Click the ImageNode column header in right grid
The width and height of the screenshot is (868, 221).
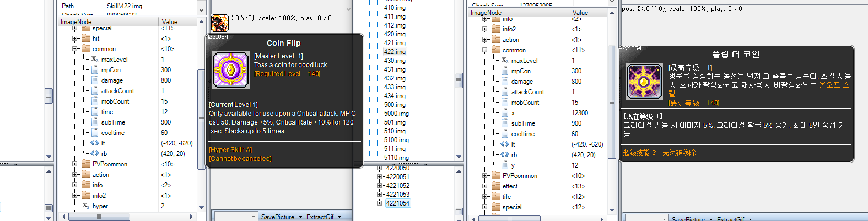486,13
